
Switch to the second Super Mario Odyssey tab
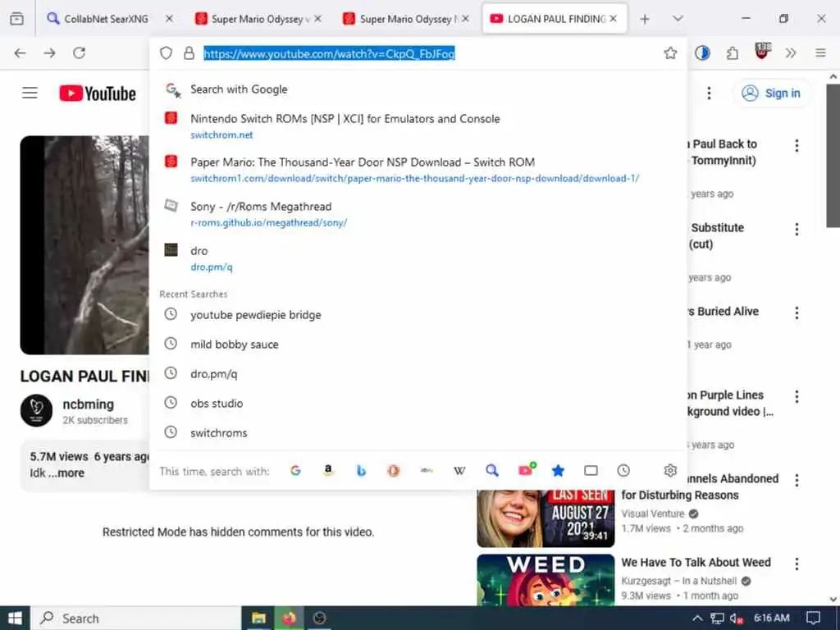405,19
